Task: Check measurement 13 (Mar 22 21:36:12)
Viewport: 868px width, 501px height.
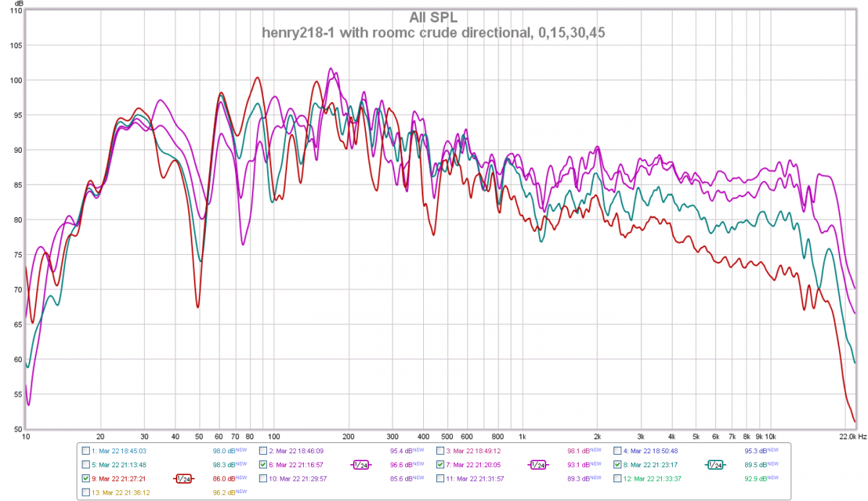Action: click(x=87, y=492)
